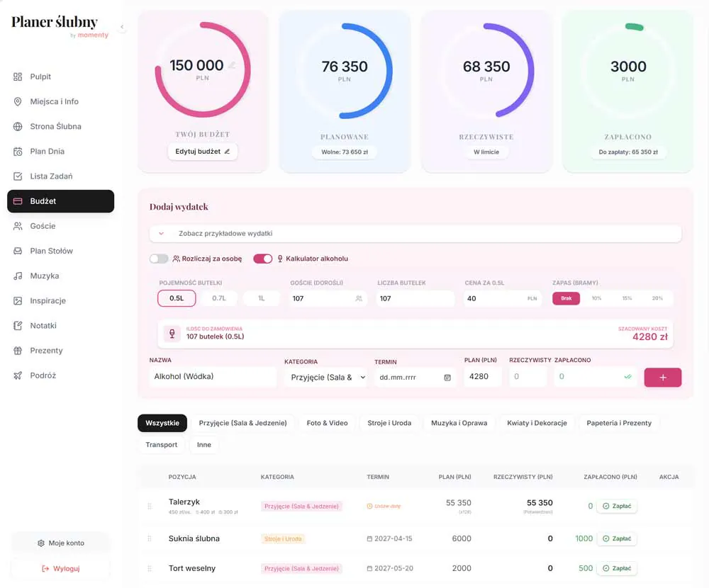The height and width of the screenshot is (588, 709).
Task: Click the calendar icon in Termin field
Action: click(447, 378)
